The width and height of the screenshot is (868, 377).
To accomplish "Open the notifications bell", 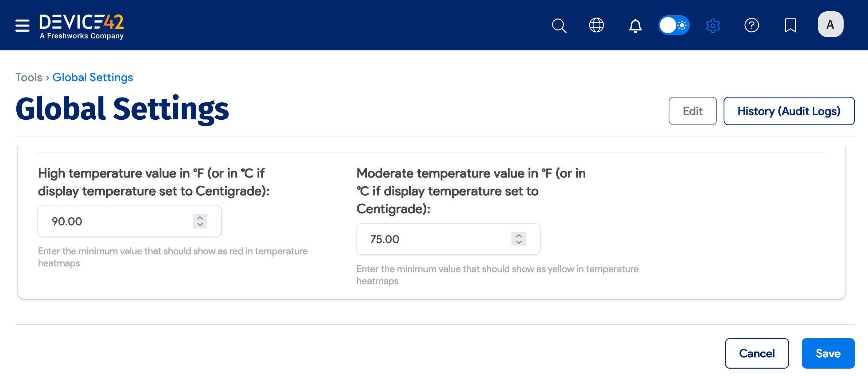I will coord(635,25).
